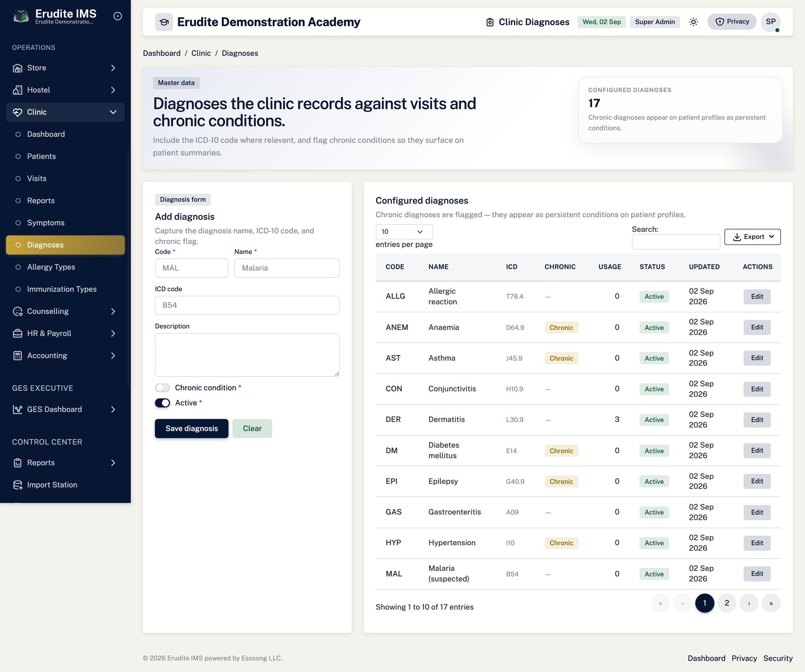Click the Store sidebar icon

[18, 68]
